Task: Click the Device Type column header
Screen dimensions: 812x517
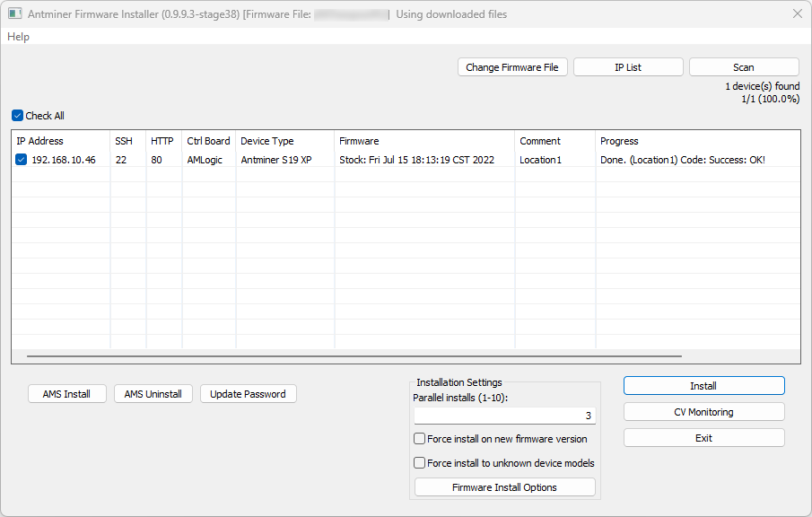Action: pos(284,141)
